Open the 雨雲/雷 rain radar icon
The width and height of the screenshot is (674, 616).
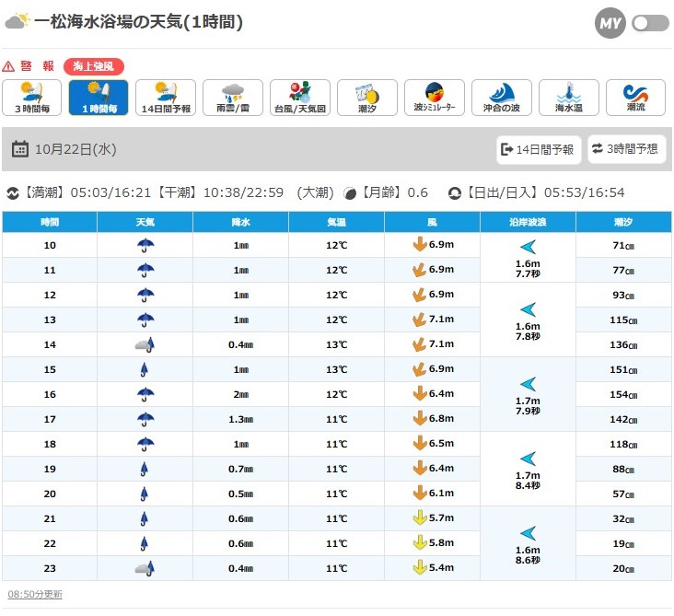coord(233,97)
